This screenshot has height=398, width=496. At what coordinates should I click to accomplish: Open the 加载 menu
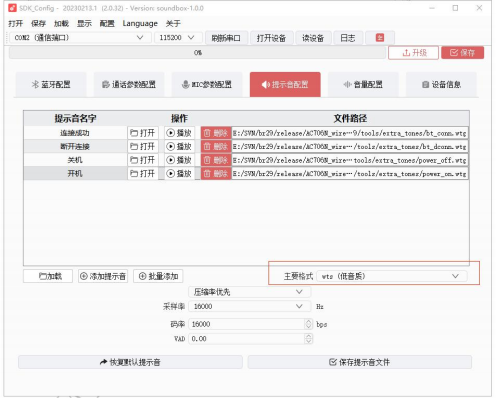point(61,24)
